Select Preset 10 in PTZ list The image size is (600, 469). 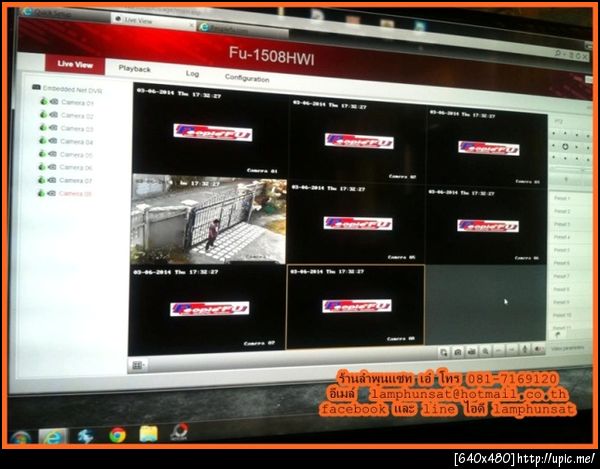click(562, 315)
